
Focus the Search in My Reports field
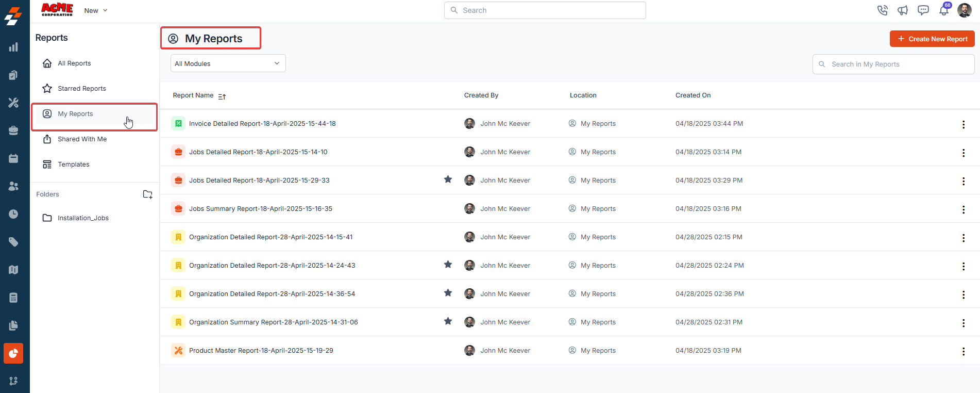893,64
